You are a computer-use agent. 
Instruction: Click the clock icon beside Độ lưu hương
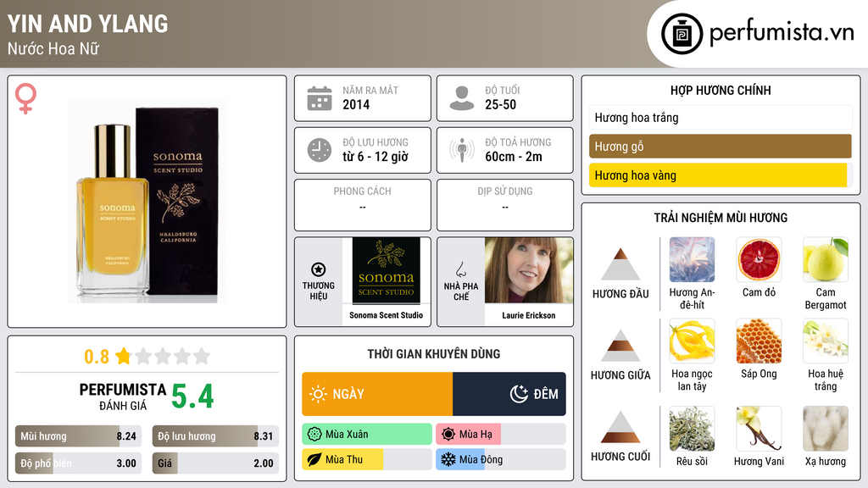pos(320,150)
